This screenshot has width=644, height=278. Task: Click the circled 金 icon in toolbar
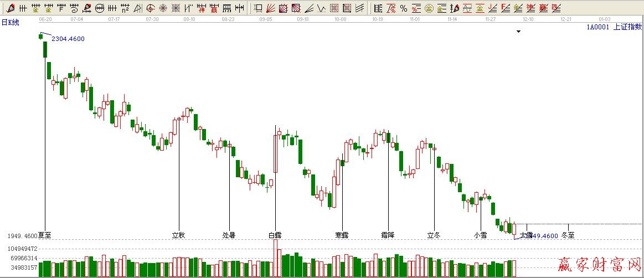tap(429, 8)
